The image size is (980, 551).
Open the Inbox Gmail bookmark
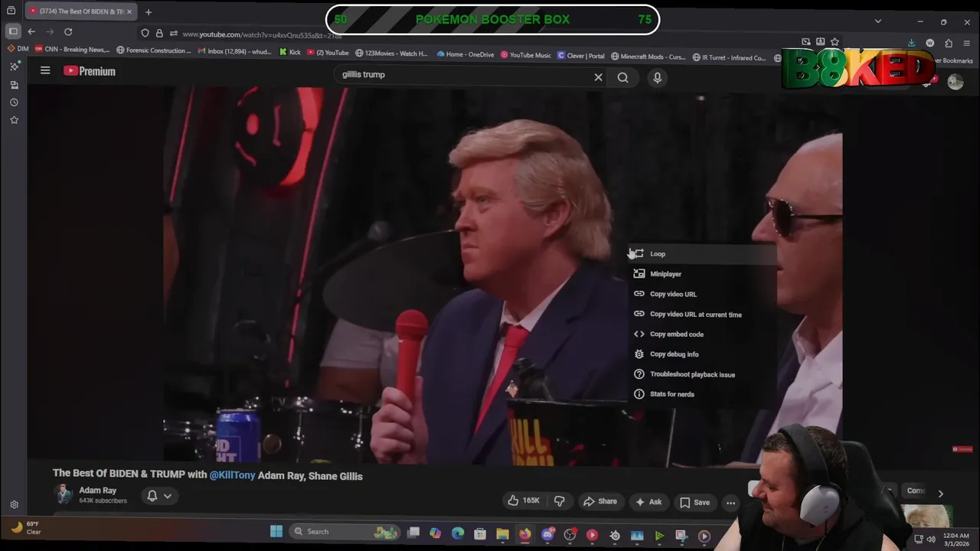pos(234,51)
